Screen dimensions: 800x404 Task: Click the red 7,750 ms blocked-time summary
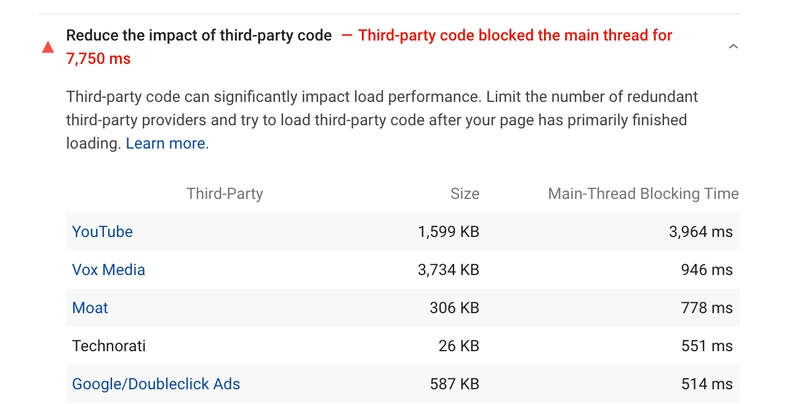point(98,59)
